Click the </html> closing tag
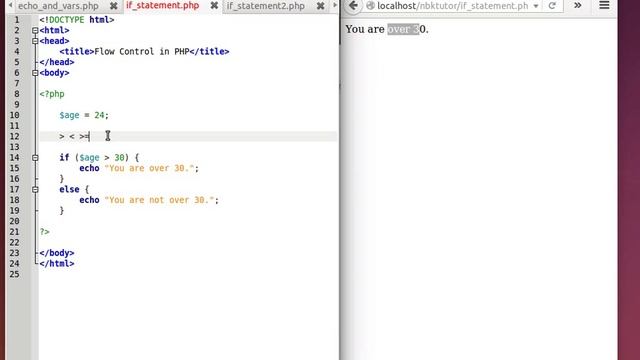 57,264
